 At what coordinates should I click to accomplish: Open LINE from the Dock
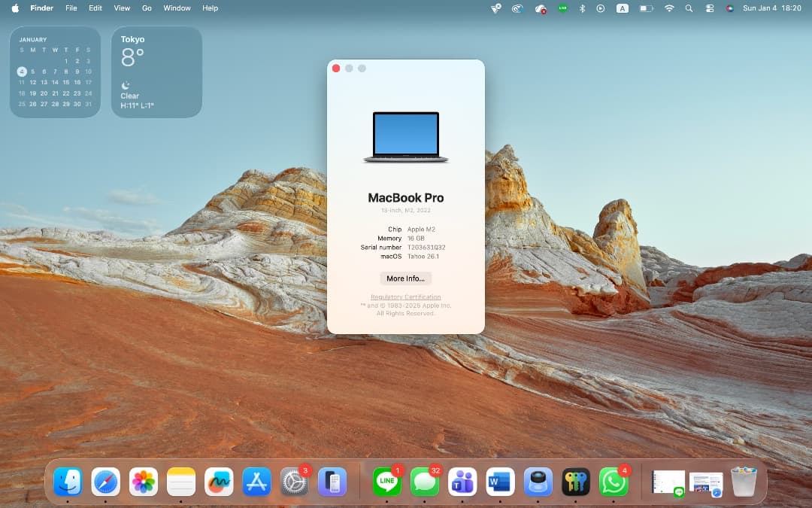pyautogui.click(x=387, y=482)
